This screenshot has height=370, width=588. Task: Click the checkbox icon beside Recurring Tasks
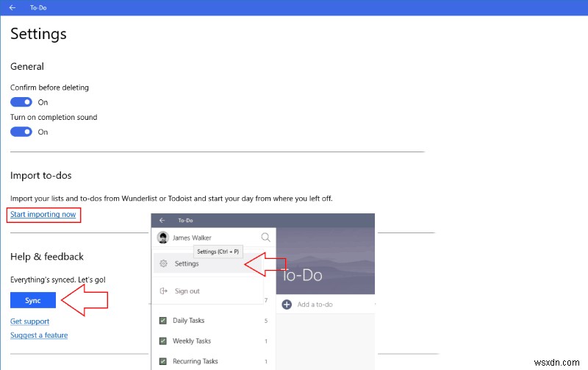point(162,361)
